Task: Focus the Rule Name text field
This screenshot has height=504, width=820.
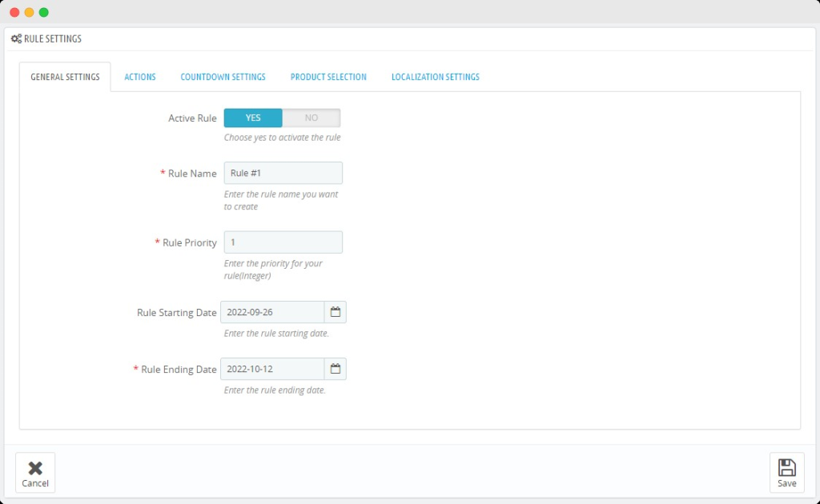Action: coord(283,173)
